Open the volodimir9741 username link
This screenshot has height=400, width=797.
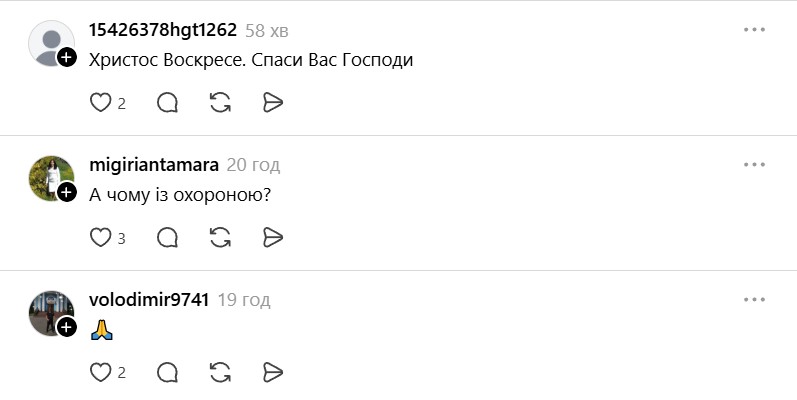pos(149,300)
